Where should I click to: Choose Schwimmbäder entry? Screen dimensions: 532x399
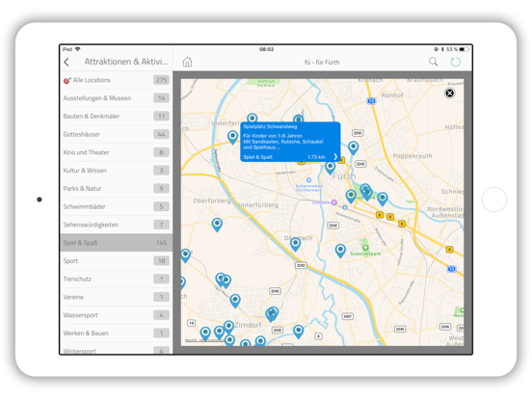click(x=117, y=206)
